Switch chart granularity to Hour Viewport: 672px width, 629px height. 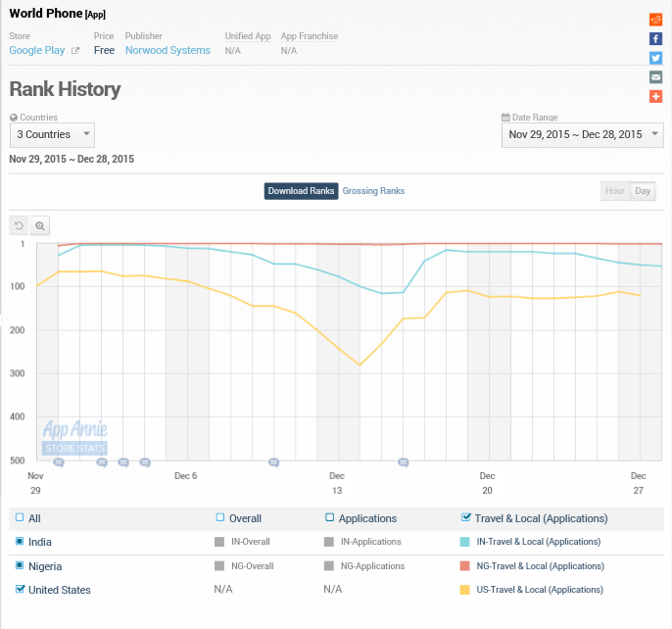point(614,191)
